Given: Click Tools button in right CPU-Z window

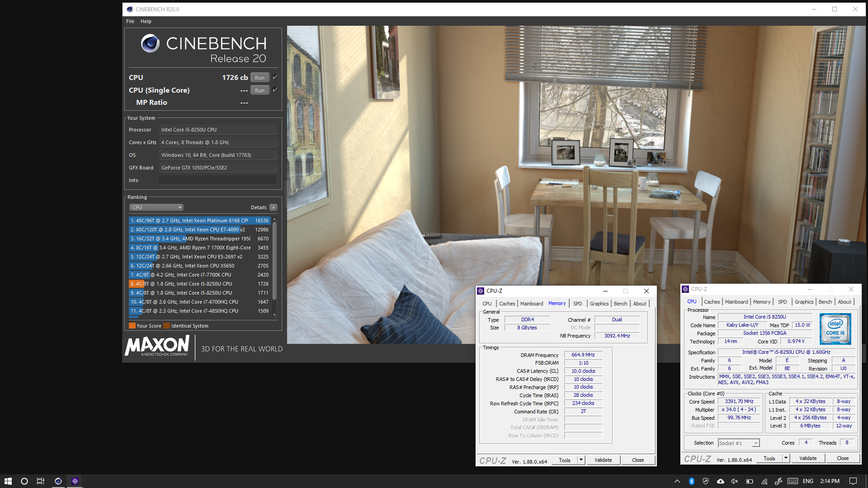Looking at the screenshot, I should (x=769, y=458).
